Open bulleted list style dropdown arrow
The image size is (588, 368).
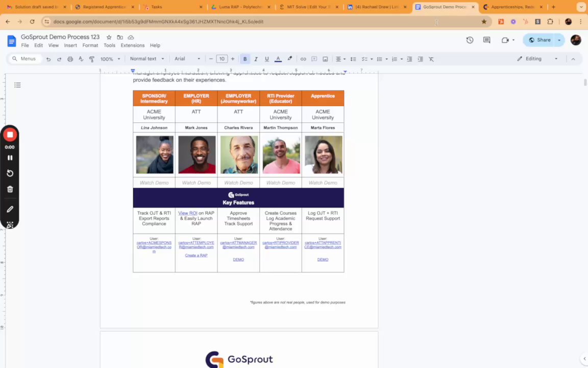click(x=386, y=59)
